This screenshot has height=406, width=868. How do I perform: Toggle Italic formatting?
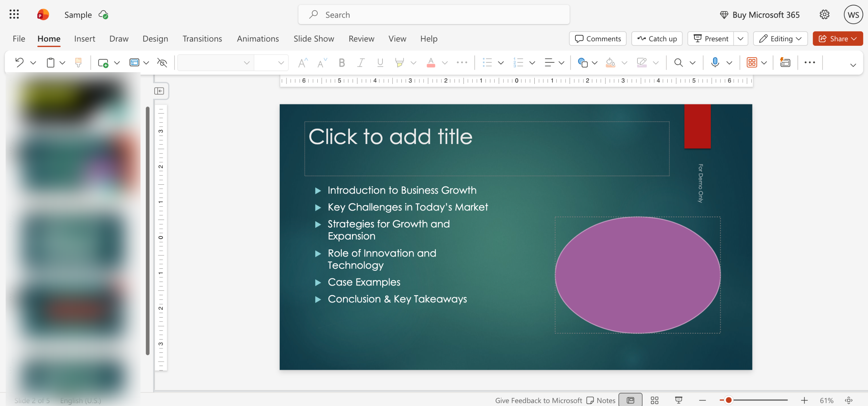361,63
